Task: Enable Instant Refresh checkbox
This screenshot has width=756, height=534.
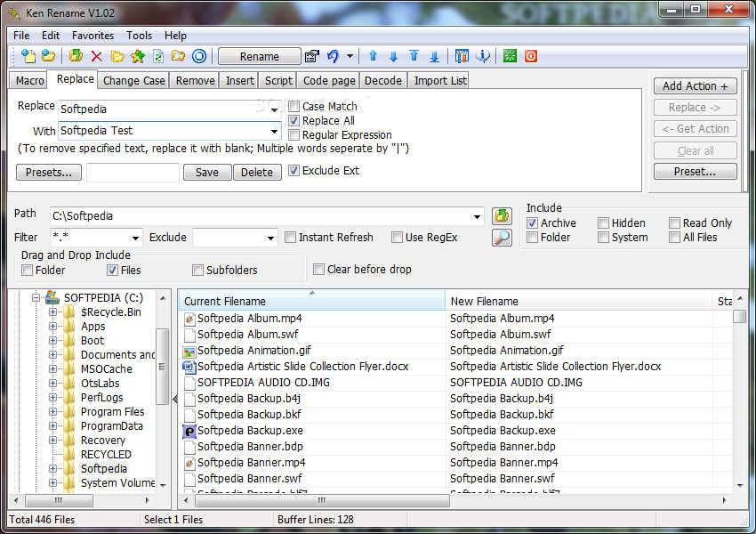Action: (290, 238)
